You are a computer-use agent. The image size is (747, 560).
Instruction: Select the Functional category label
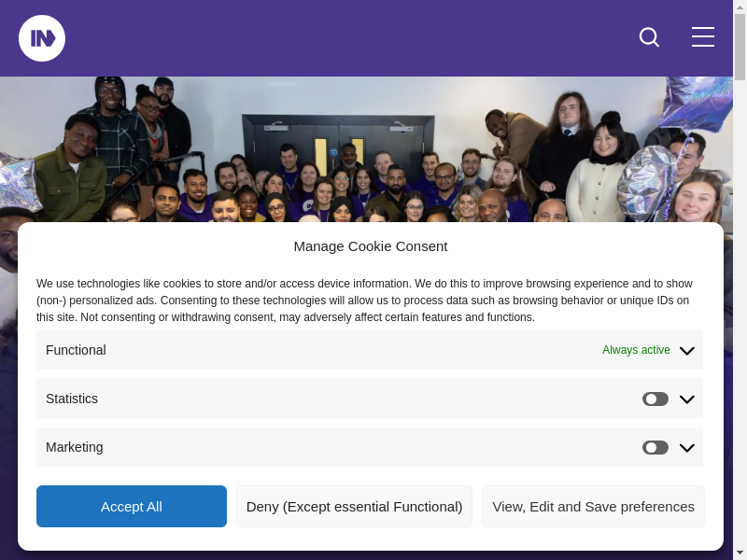[x=76, y=350]
